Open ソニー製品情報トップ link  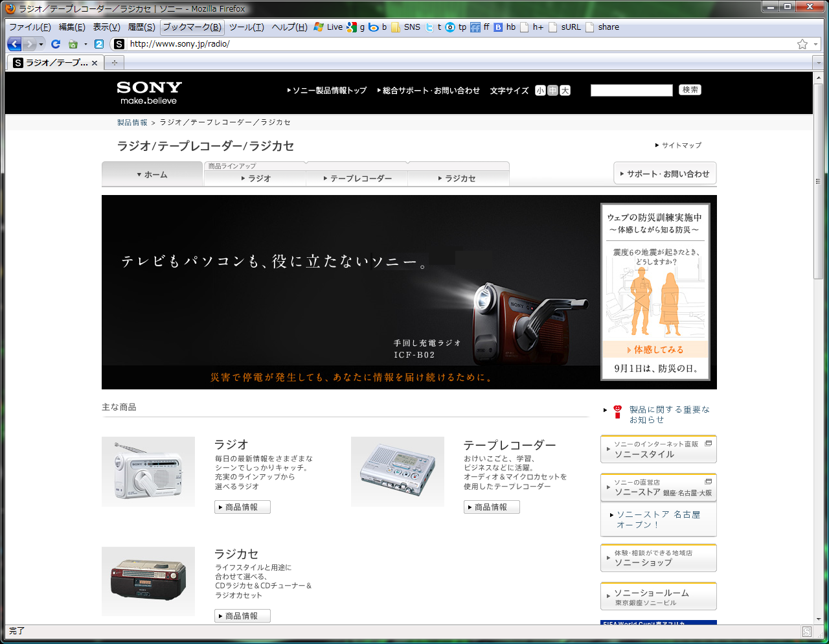click(x=327, y=91)
